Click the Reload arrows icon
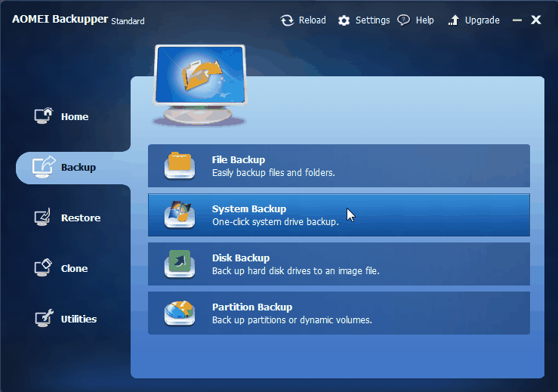This screenshot has width=558, height=392. coord(287,20)
